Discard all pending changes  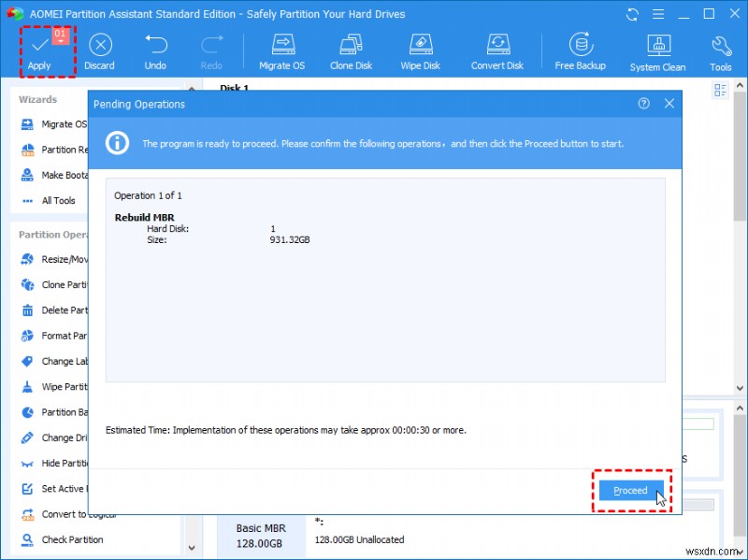(x=99, y=50)
